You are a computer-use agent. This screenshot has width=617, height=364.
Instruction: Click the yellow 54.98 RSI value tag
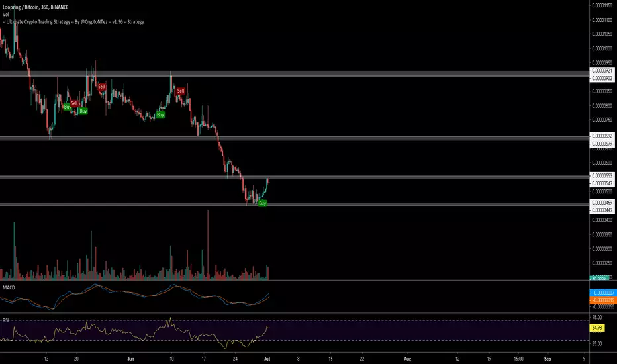pos(596,328)
